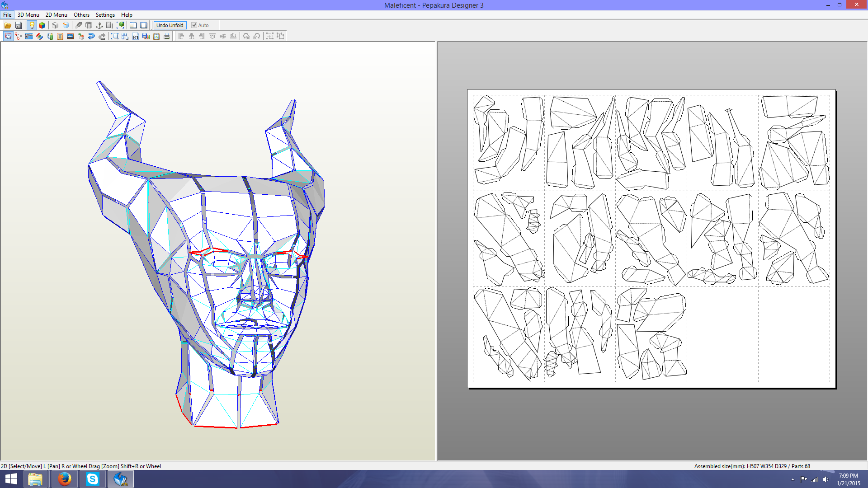Click the anchor icon in top toolbar
The image size is (868, 488).
(99, 25)
